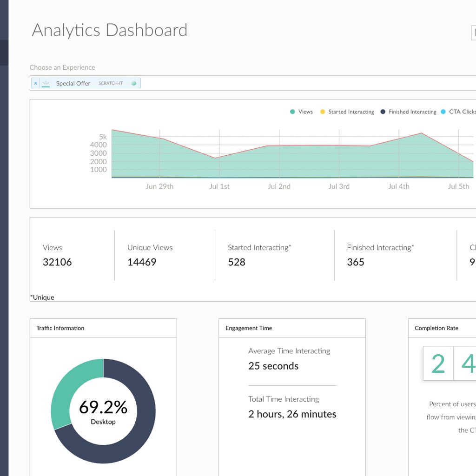Image resolution: width=476 pixels, height=476 pixels.
Task: Toggle the Views series in chart legend
Action: (301, 112)
